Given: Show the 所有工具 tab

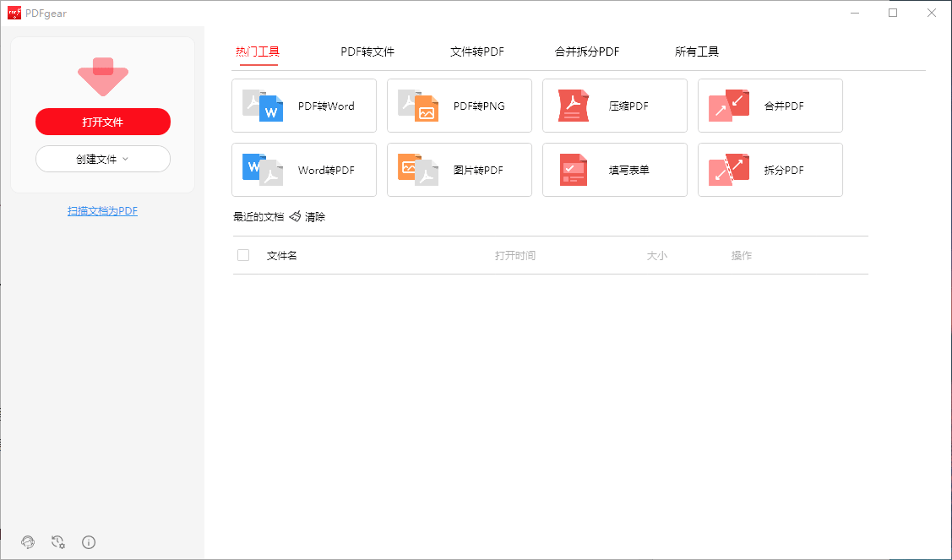Looking at the screenshot, I should [x=697, y=52].
